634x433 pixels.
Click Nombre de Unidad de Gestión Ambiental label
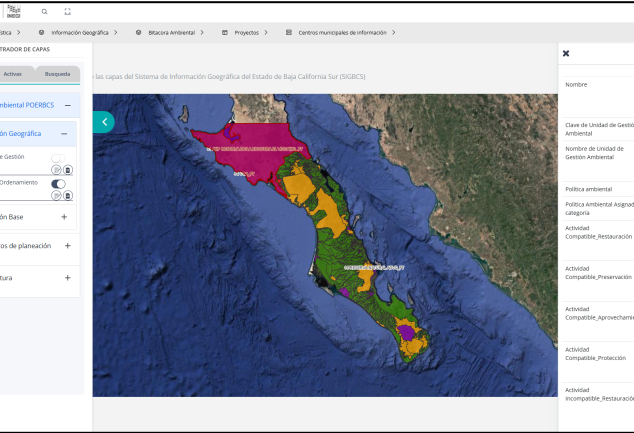[x=594, y=153]
